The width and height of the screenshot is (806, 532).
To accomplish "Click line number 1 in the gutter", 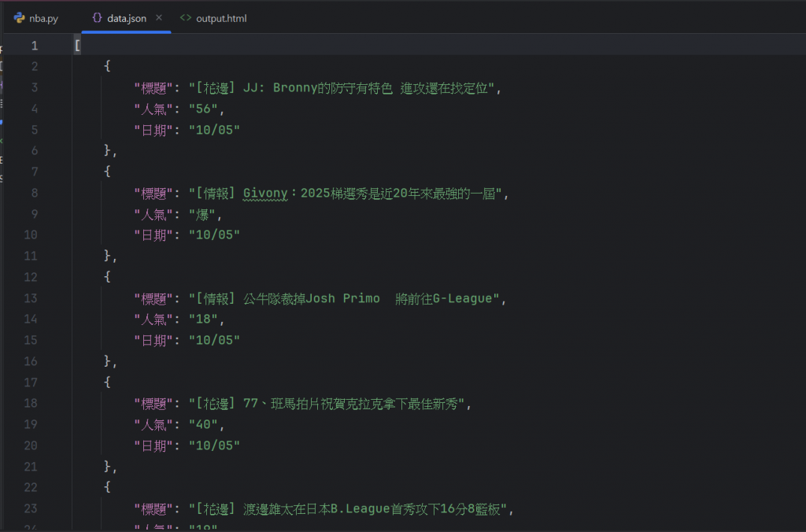I will 35,46.
